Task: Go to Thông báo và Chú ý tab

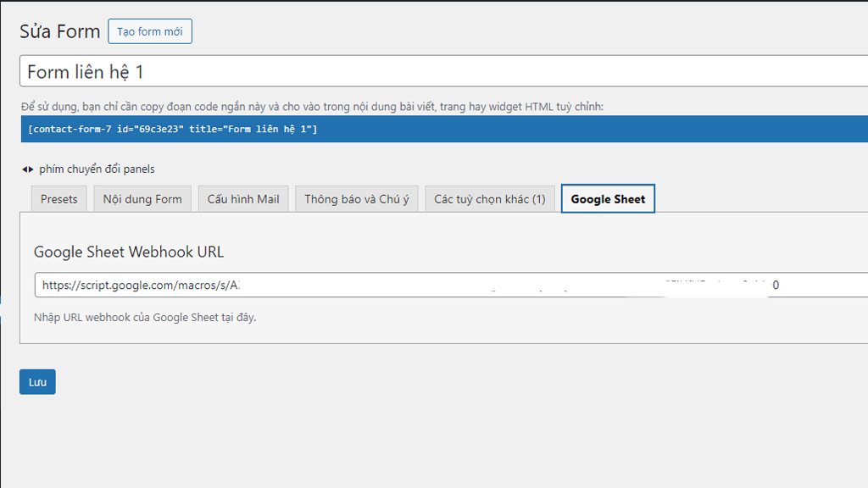Action: pos(357,199)
